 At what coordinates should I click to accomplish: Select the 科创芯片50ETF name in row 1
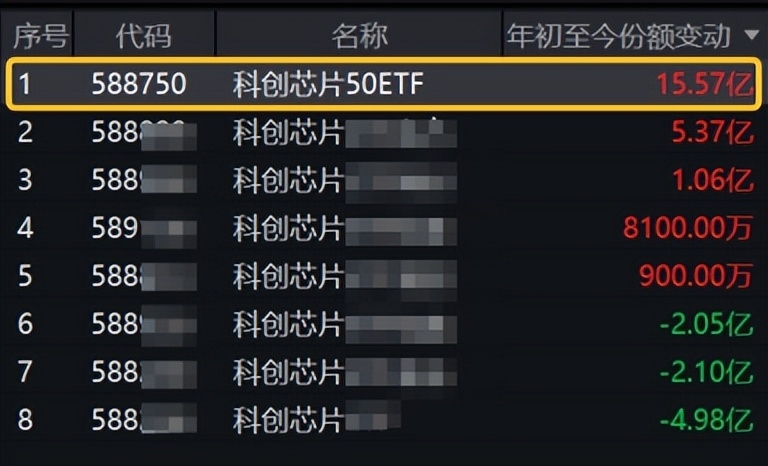pos(328,84)
